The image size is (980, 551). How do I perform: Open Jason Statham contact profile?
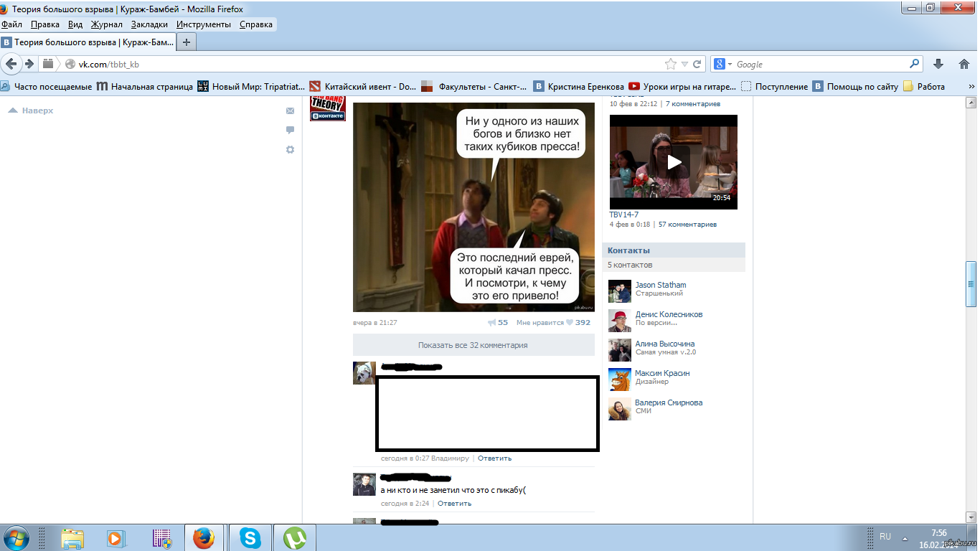point(660,285)
